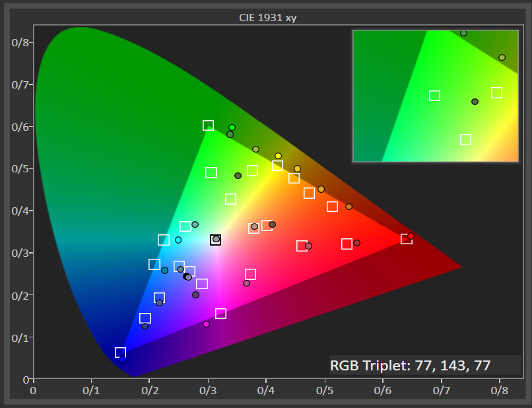
Task: Click the magenta secondary target square
Action: (221, 314)
